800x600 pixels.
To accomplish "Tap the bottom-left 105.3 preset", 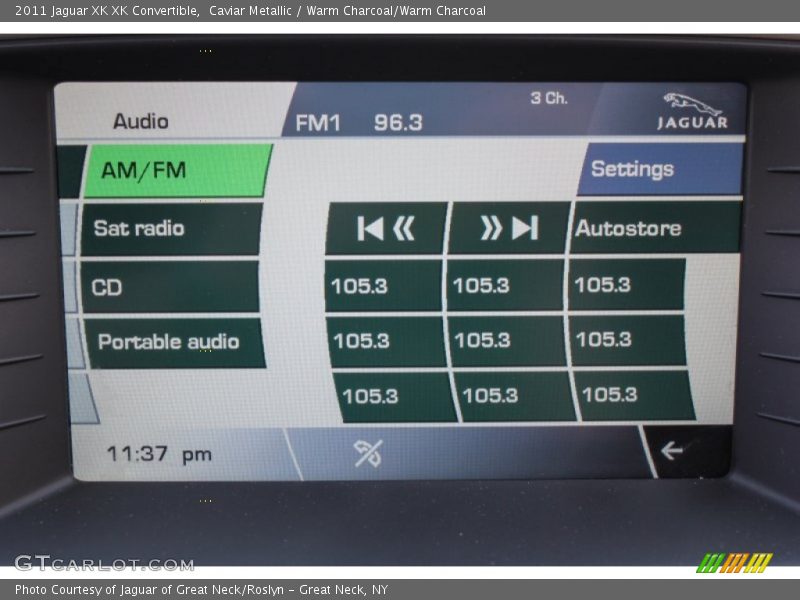I will pyautogui.click(x=390, y=396).
